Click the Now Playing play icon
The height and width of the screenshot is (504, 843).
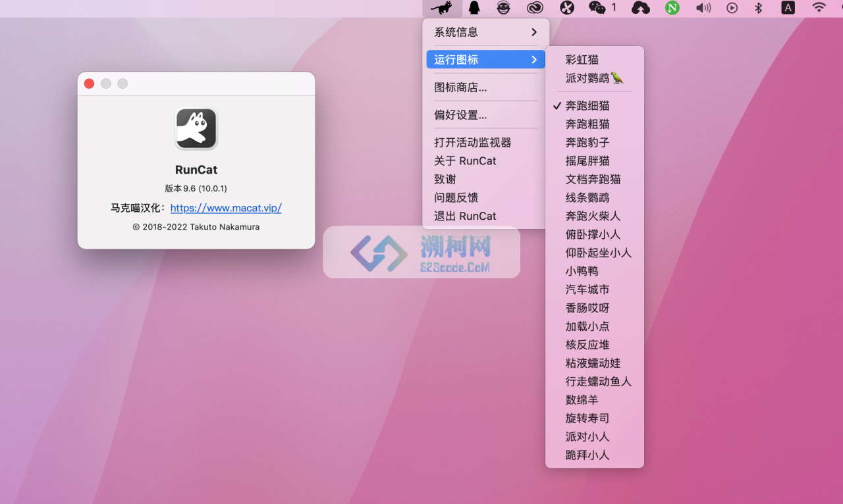(x=732, y=8)
